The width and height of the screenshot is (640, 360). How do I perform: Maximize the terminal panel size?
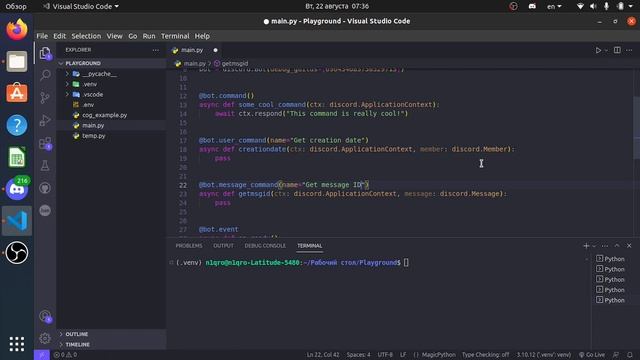coord(617,246)
